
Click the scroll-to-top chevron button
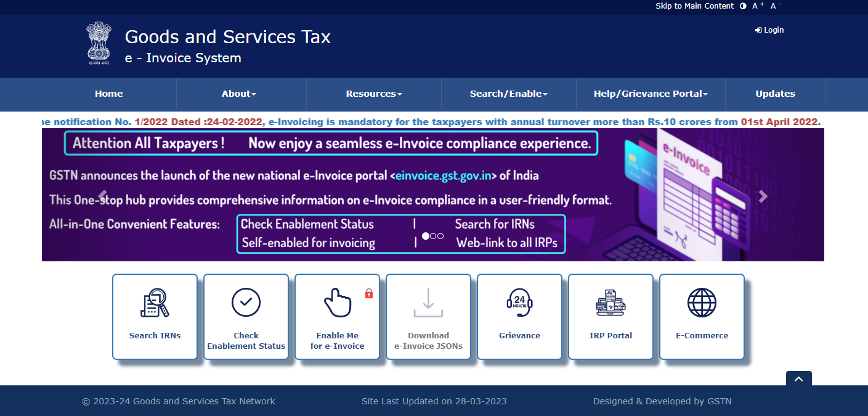798,379
